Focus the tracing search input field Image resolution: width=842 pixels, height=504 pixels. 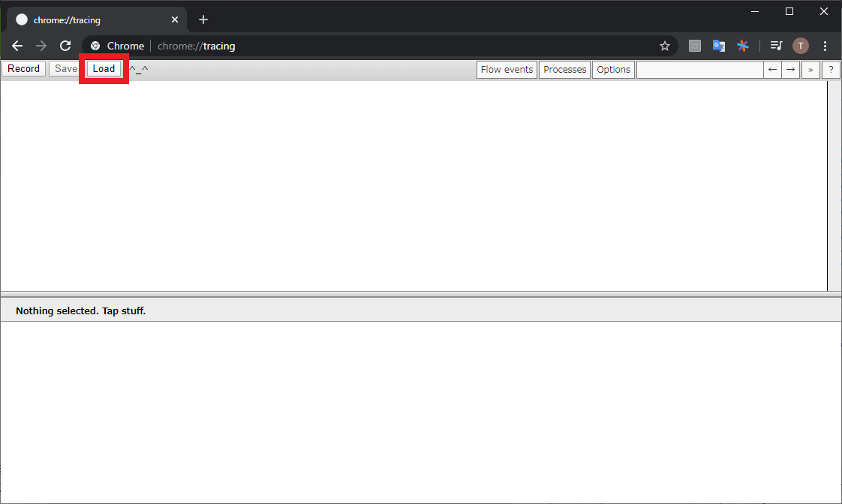tap(699, 70)
